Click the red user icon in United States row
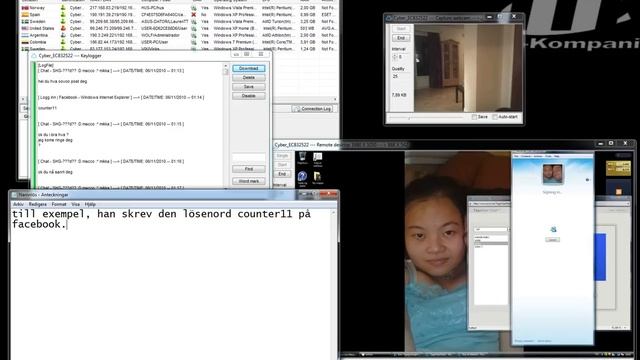 pyautogui.click(x=63, y=29)
